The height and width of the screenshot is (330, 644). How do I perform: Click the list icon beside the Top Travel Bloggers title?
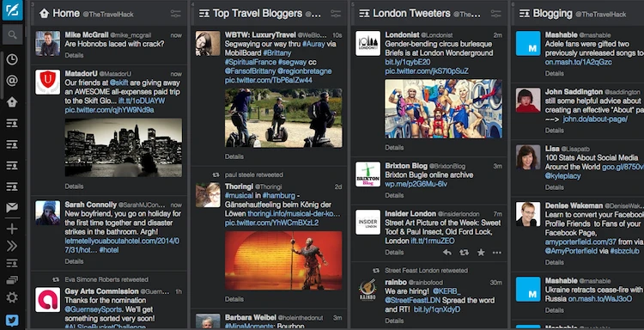[204, 14]
